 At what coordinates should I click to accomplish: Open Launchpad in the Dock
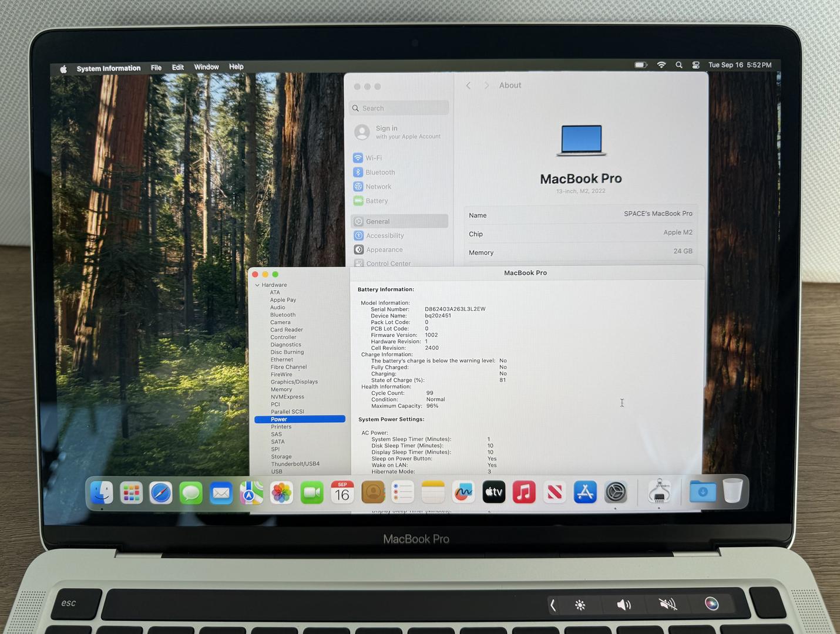click(132, 493)
